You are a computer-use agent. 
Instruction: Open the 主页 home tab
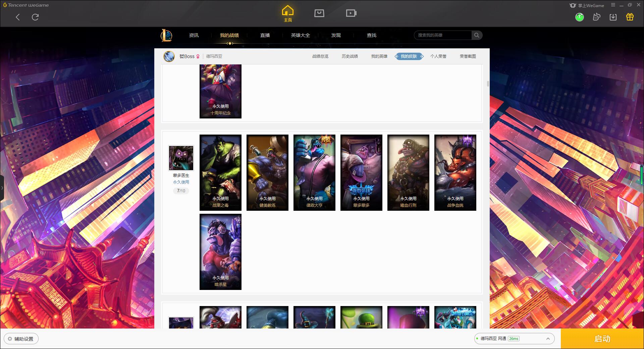point(288,14)
